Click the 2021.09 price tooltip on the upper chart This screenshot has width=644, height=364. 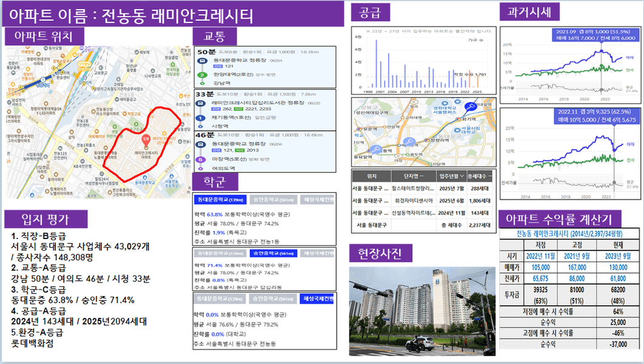coord(595,35)
